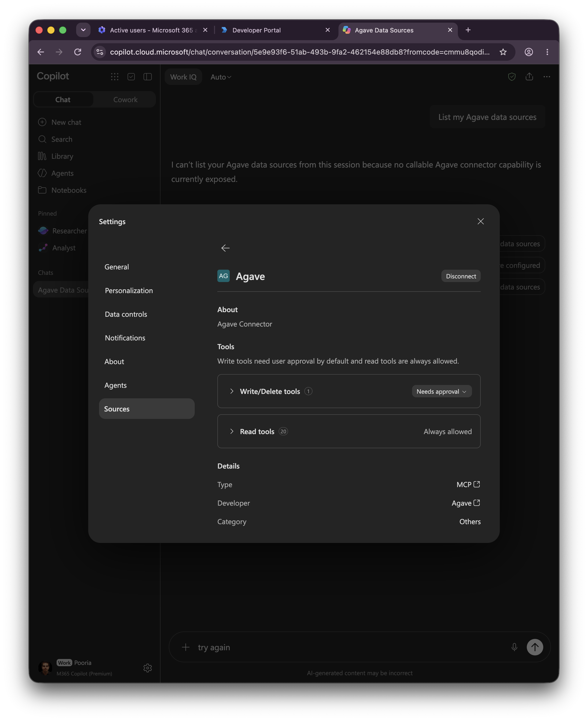Open the Needs approval dropdown
This screenshot has width=588, height=721.
(x=442, y=391)
